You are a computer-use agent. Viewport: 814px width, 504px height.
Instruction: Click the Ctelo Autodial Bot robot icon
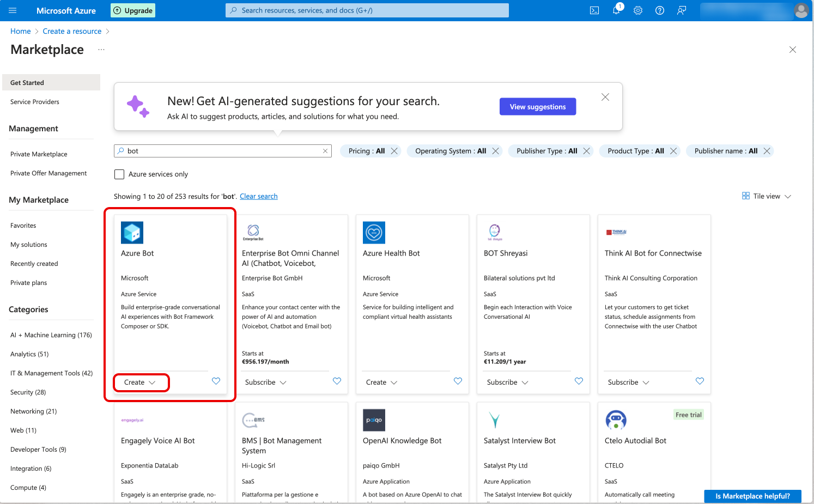pyautogui.click(x=616, y=420)
